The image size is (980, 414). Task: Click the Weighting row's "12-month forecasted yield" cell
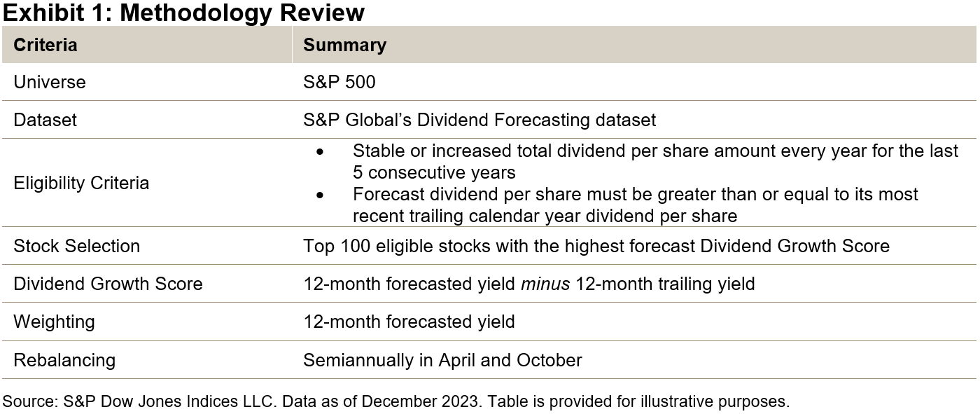pos(409,322)
